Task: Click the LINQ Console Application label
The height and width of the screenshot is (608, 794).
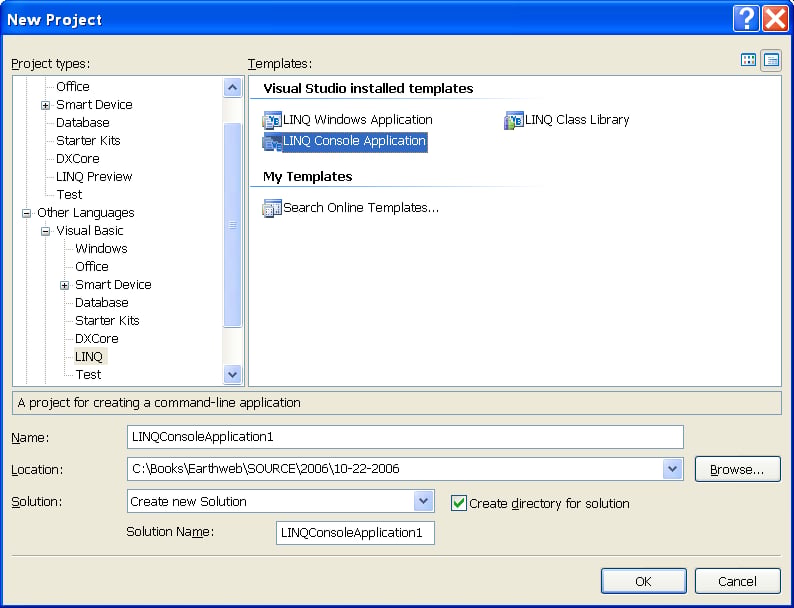Action: (354, 141)
